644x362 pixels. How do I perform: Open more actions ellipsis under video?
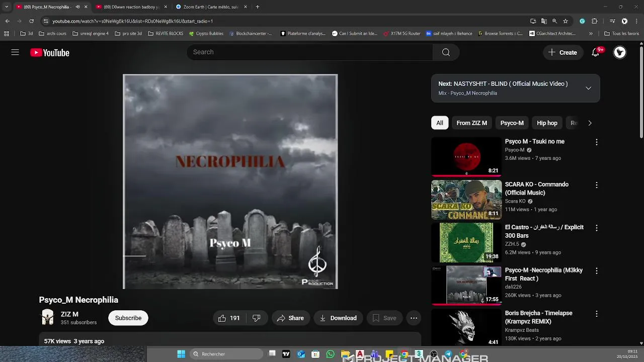click(x=414, y=318)
